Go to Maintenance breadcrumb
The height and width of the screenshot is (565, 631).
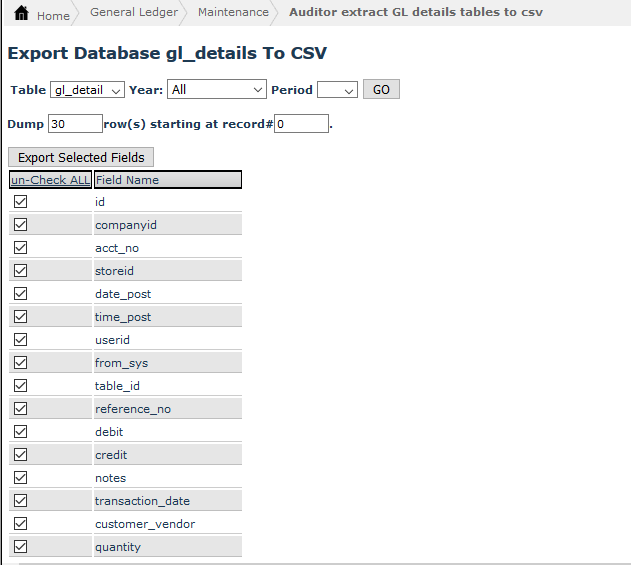(x=233, y=13)
